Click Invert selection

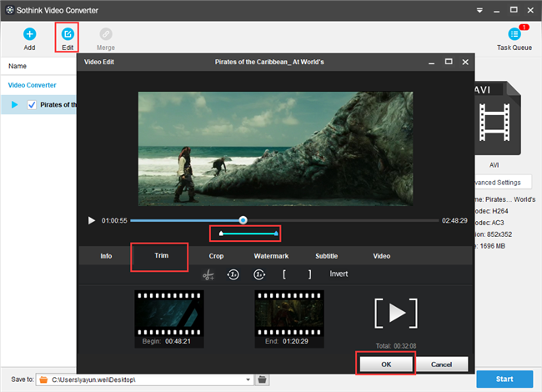point(339,274)
